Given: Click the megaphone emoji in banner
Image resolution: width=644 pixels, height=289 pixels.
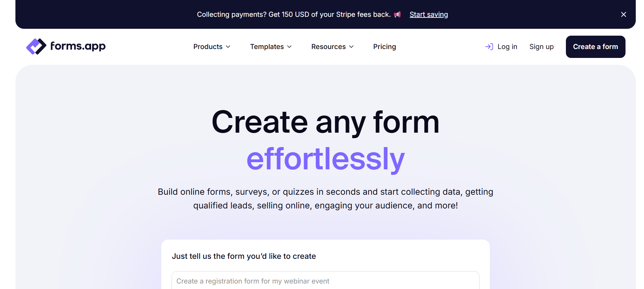Looking at the screenshot, I should point(397,14).
